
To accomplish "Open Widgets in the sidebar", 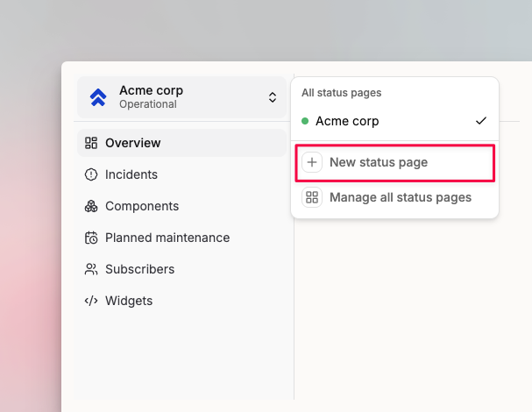I will tap(181, 301).
